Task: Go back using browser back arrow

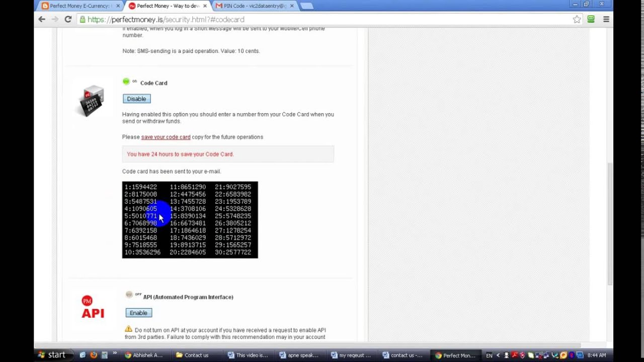Action: coord(42,19)
